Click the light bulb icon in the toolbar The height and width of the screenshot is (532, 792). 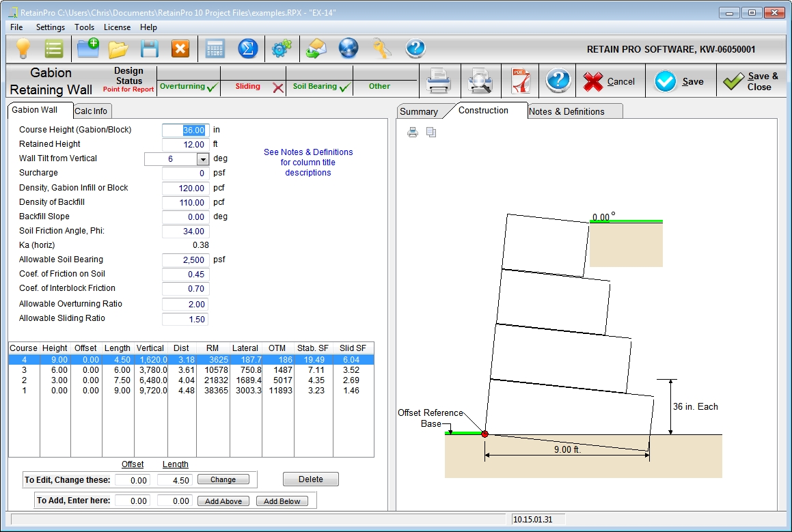23,49
